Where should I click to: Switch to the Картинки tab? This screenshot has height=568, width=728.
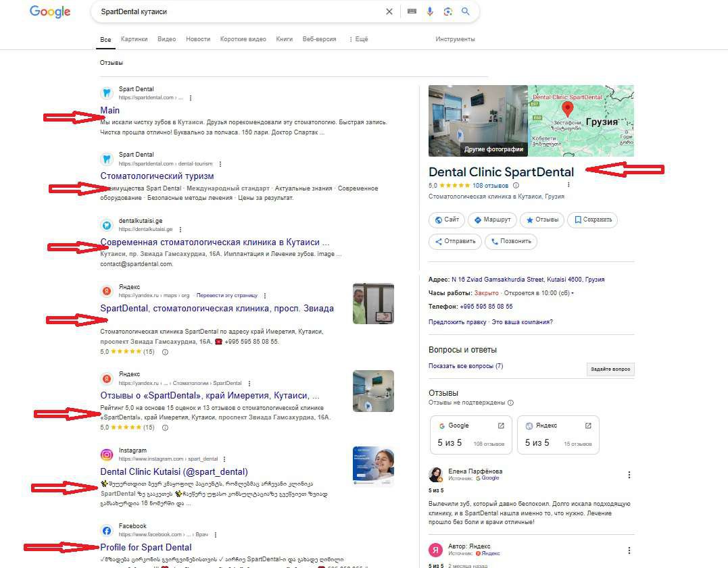(x=134, y=38)
